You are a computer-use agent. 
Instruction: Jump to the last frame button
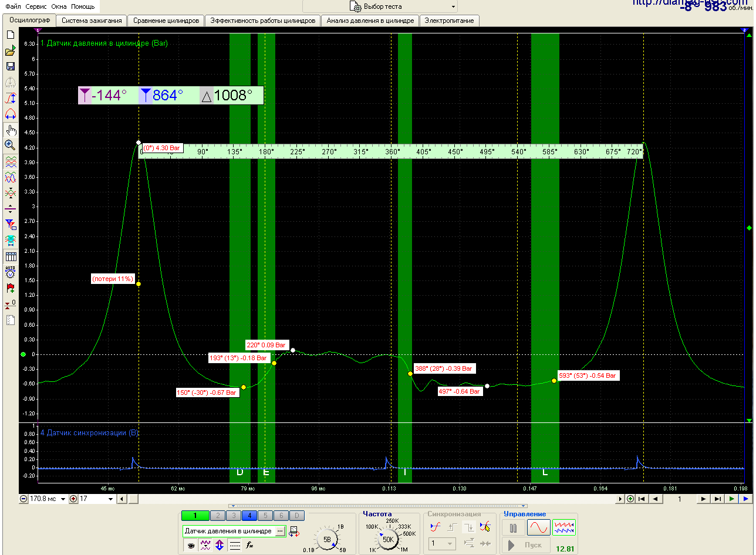coord(717,499)
